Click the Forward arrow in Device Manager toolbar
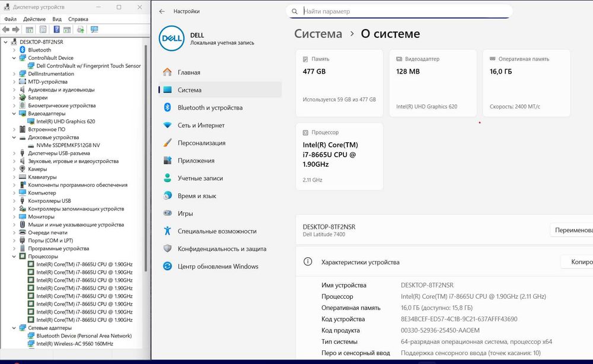 (x=16, y=30)
